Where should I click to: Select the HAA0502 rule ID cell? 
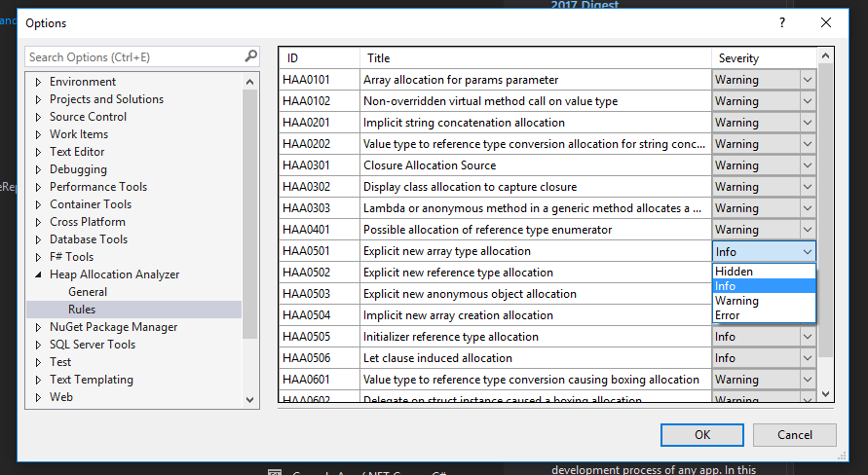click(x=320, y=273)
